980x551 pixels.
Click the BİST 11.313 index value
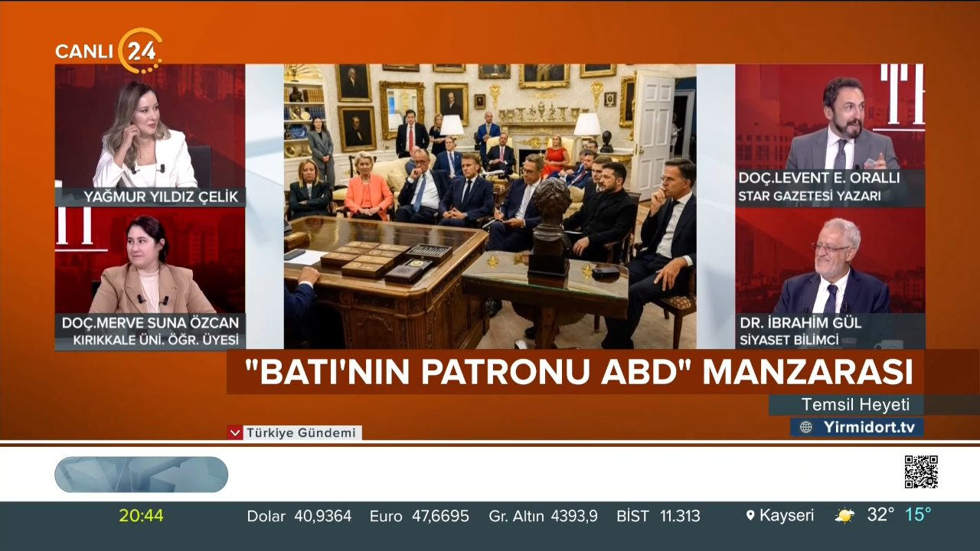click(658, 516)
